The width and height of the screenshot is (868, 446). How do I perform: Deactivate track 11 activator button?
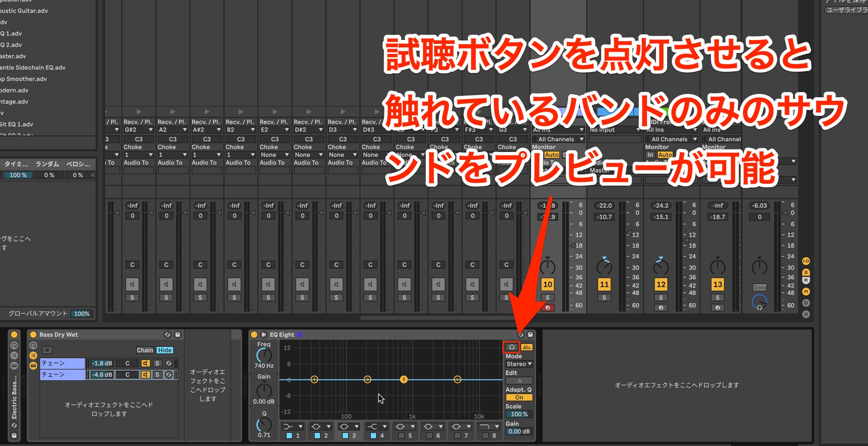tap(604, 284)
